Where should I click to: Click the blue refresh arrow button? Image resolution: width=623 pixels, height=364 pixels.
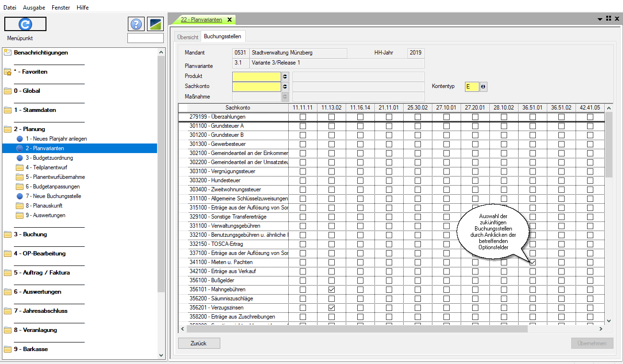25,24
